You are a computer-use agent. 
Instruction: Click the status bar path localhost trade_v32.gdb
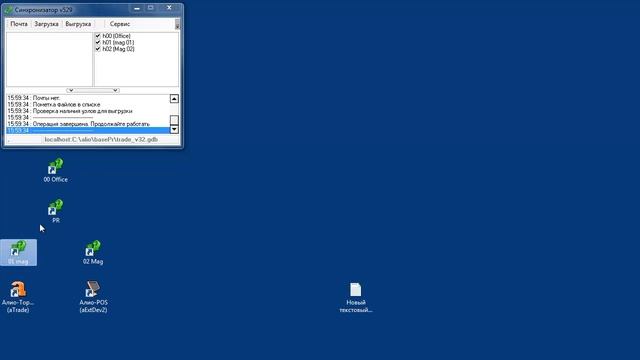point(101,140)
